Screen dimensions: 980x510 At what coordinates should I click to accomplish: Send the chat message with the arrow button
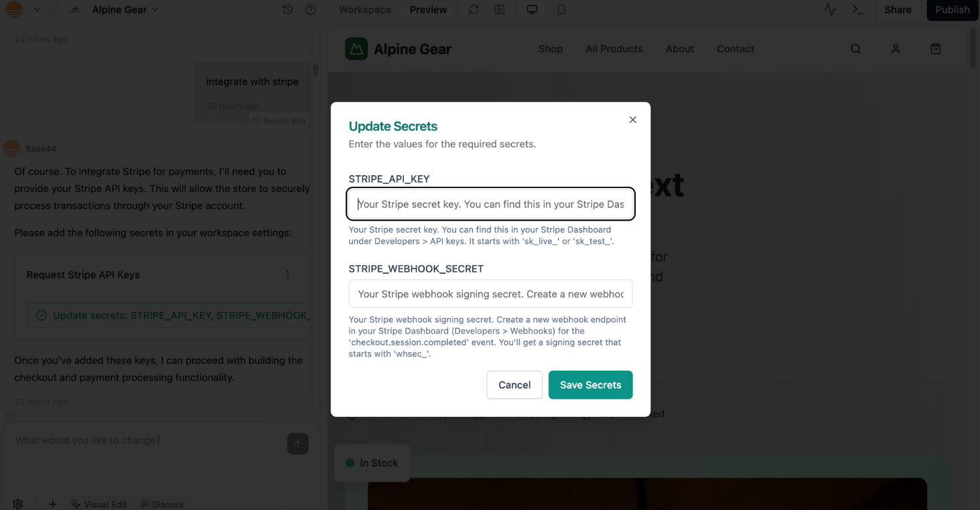point(298,444)
